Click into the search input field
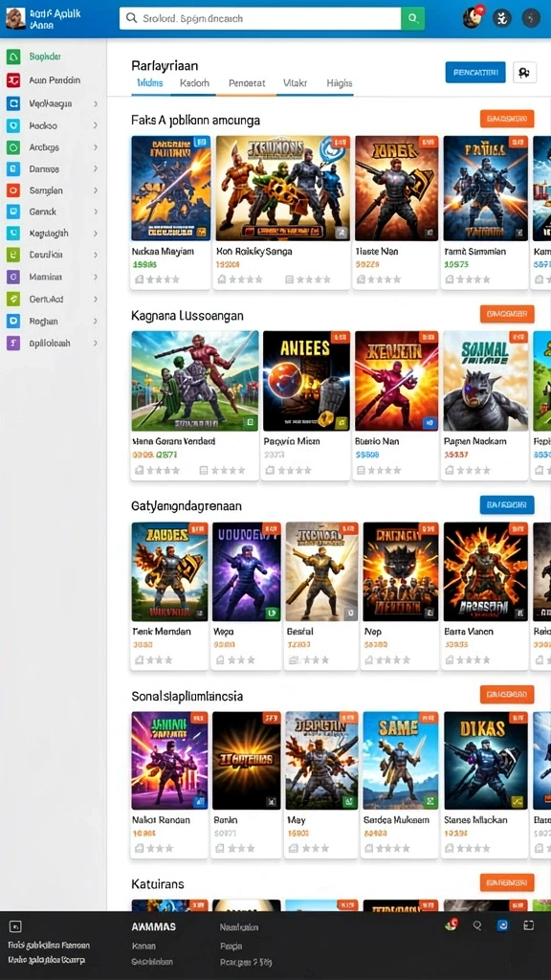 260,18
